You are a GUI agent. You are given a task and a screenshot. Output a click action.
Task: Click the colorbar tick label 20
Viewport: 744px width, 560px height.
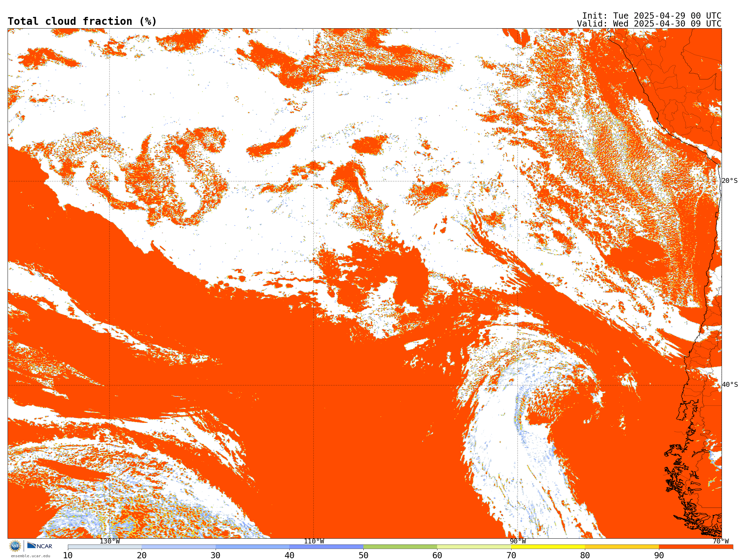(x=142, y=556)
